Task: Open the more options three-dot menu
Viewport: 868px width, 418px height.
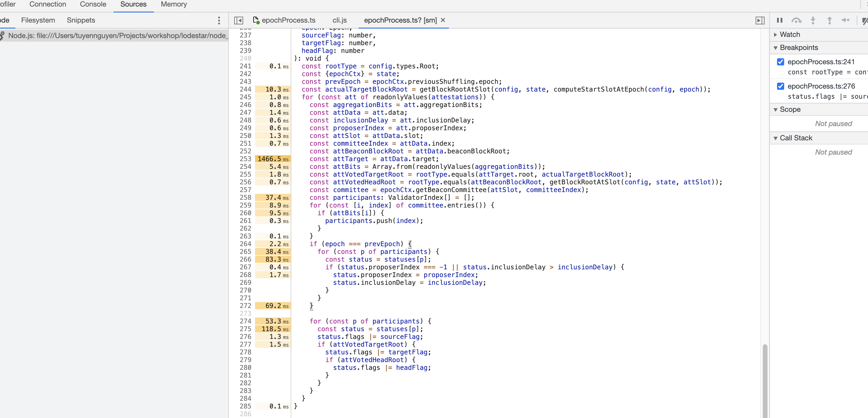Action: point(219,20)
